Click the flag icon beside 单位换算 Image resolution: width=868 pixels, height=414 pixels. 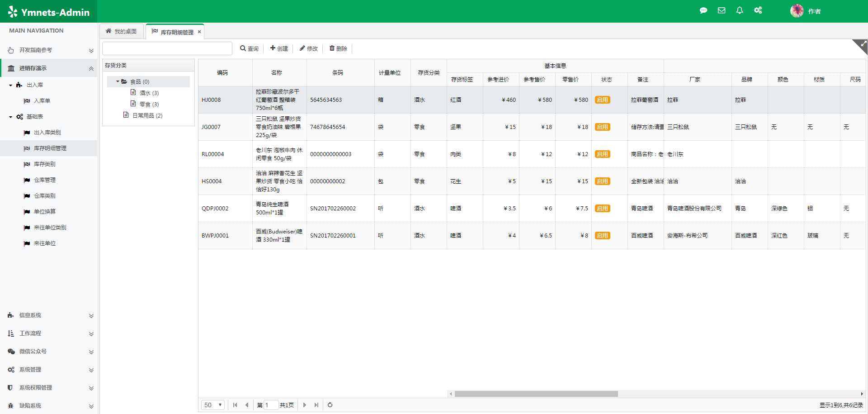[x=27, y=212]
